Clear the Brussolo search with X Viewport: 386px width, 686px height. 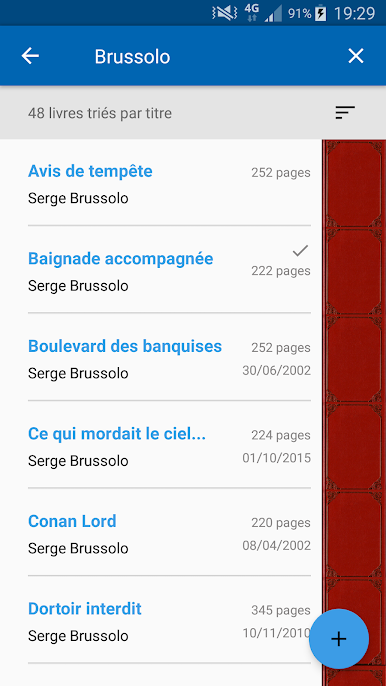coord(356,56)
